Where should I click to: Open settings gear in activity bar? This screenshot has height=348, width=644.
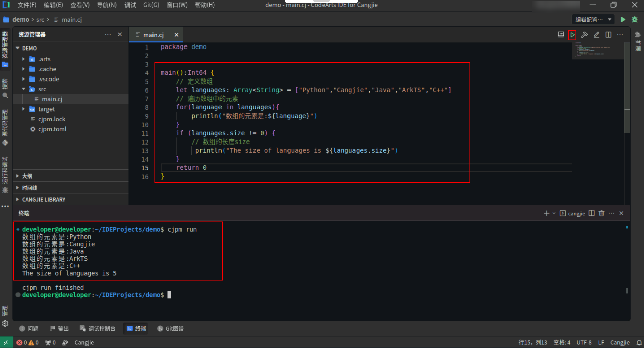click(5, 323)
